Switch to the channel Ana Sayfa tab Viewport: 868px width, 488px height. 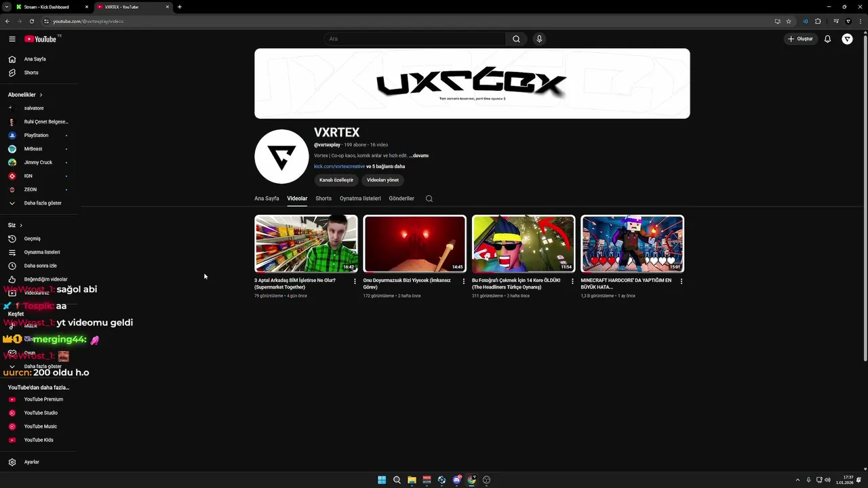267,199
